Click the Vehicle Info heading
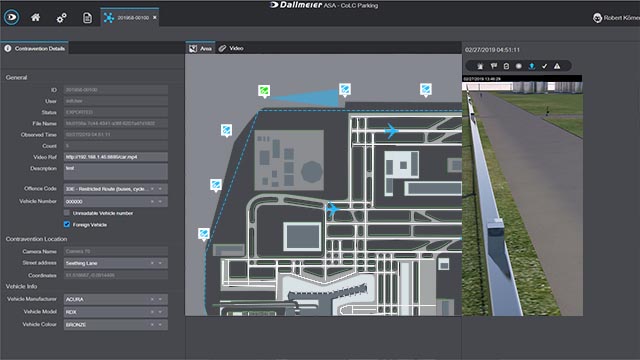The image size is (640, 360). coord(21,286)
